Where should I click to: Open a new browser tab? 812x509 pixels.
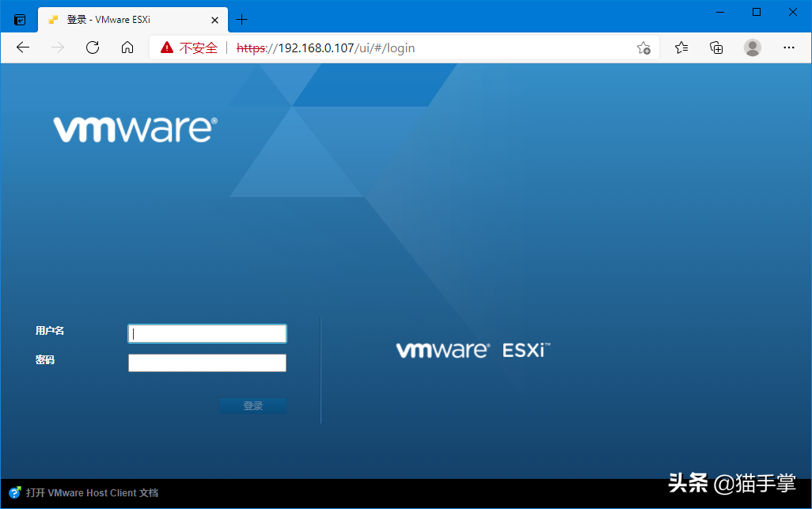[x=241, y=20]
